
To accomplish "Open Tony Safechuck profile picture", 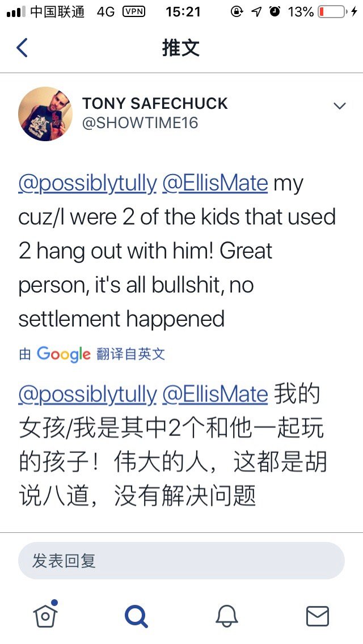I will coord(45,113).
